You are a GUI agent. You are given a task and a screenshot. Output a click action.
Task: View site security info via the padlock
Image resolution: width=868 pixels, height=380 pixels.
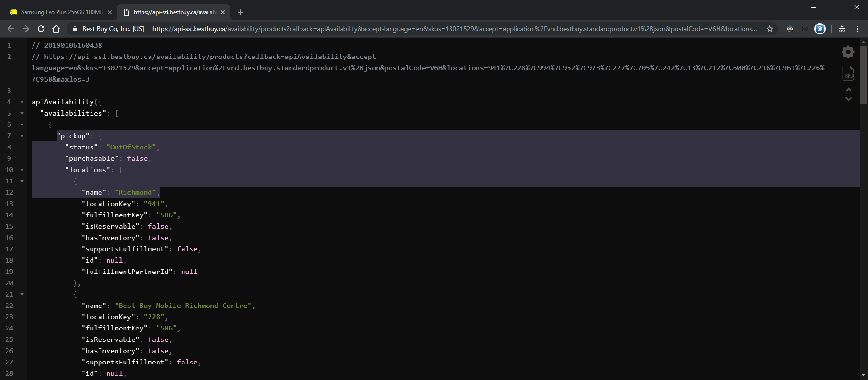[x=75, y=29]
